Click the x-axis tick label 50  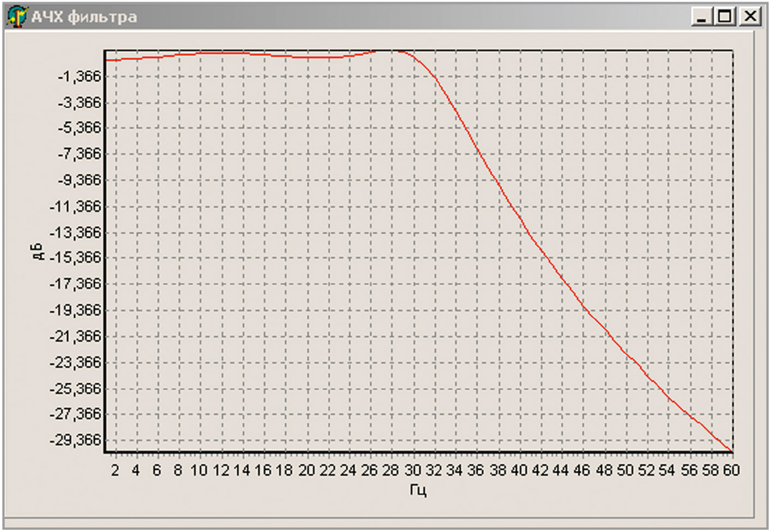pyautogui.click(x=625, y=470)
